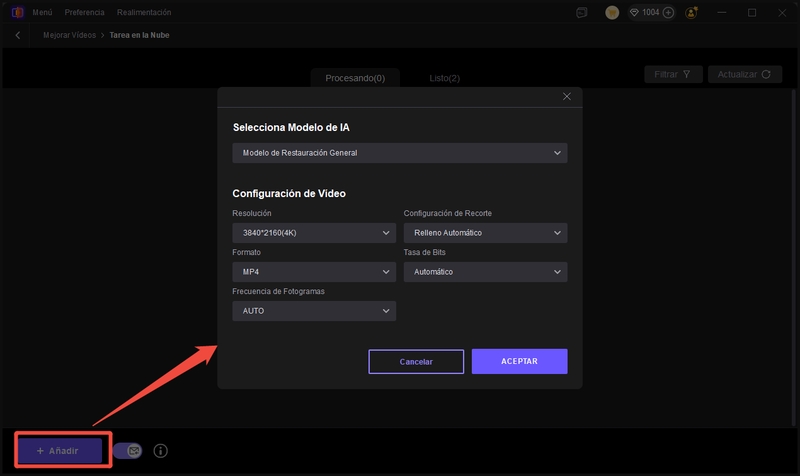
Task: Click the app logo icon
Action: (x=17, y=12)
